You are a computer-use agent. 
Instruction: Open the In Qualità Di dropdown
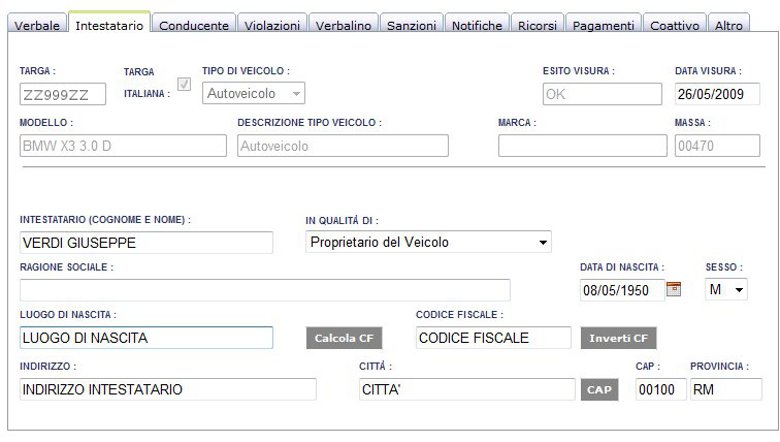pyautogui.click(x=428, y=242)
